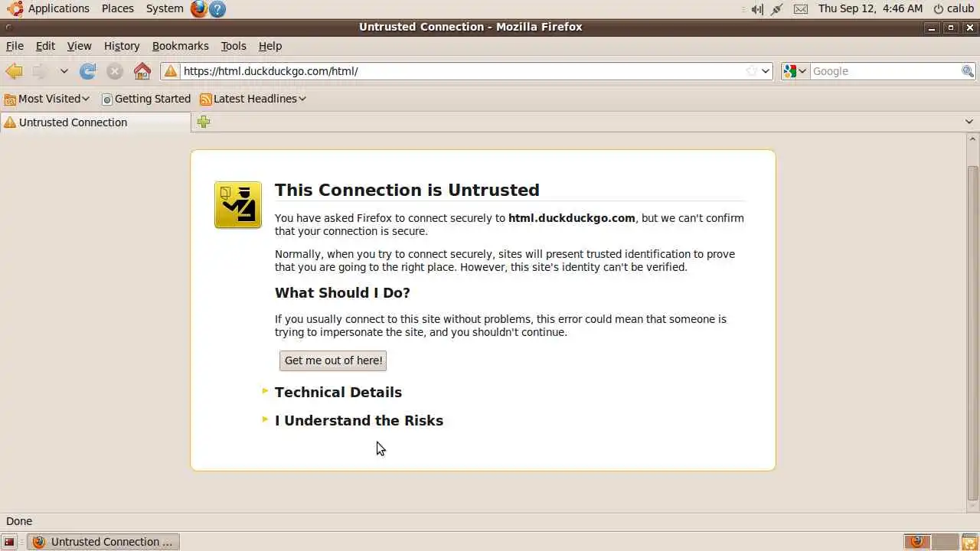Image resolution: width=980 pixels, height=551 pixels.
Task: Switch to the first workspace with Firefox
Action: (916, 542)
